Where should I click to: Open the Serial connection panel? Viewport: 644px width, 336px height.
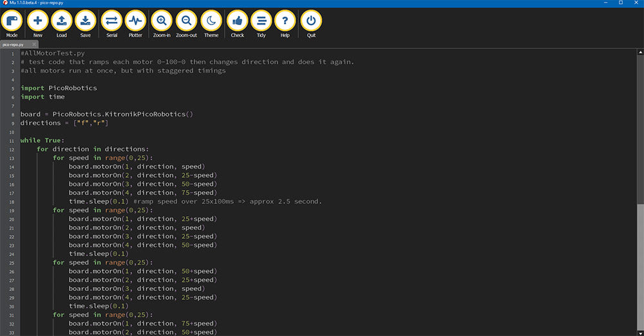[x=111, y=21]
